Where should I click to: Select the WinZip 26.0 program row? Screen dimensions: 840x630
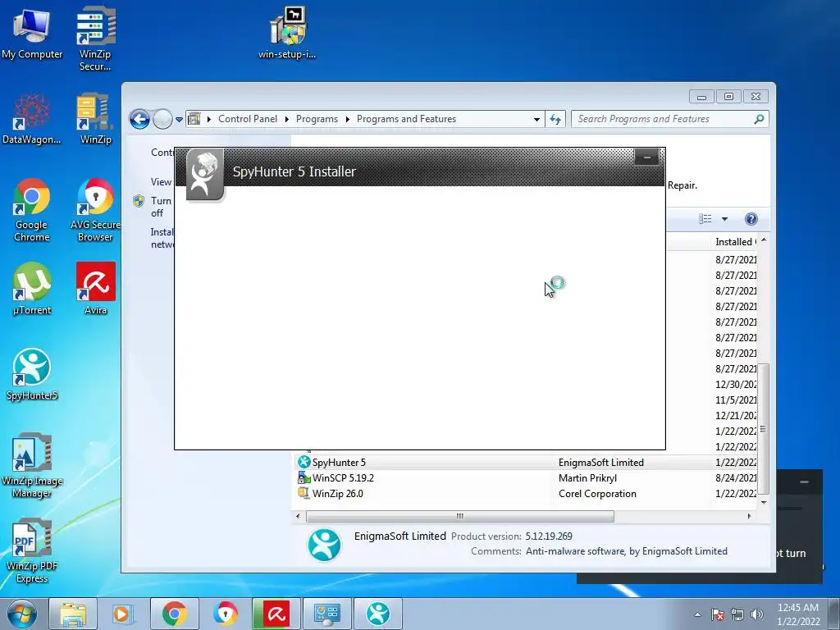pyautogui.click(x=525, y=493)
